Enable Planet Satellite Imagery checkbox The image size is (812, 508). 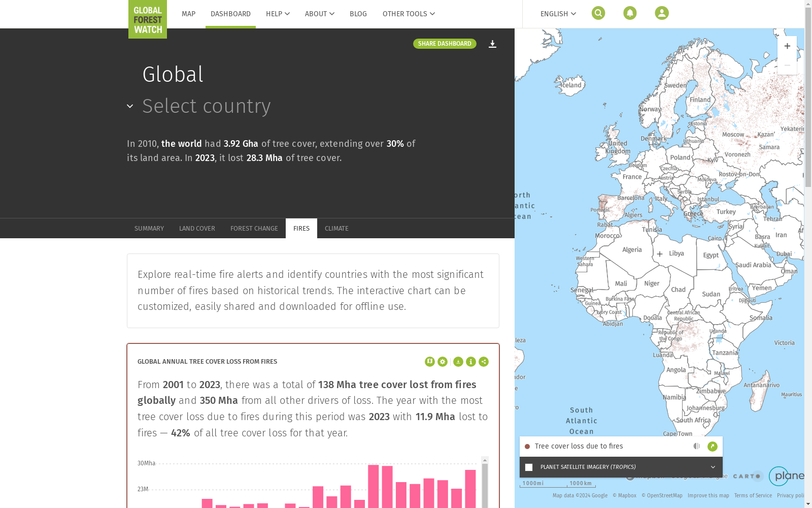(529, 467)
